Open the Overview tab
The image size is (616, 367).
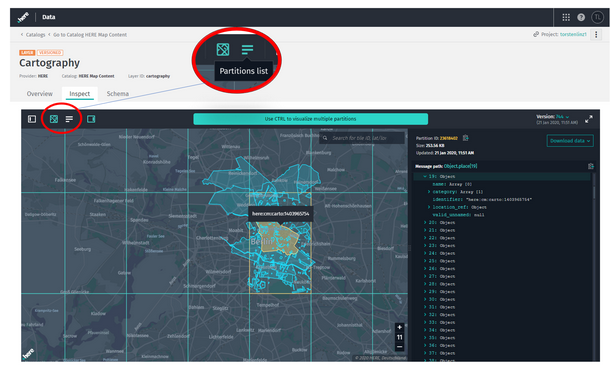(x=40, y=94)
